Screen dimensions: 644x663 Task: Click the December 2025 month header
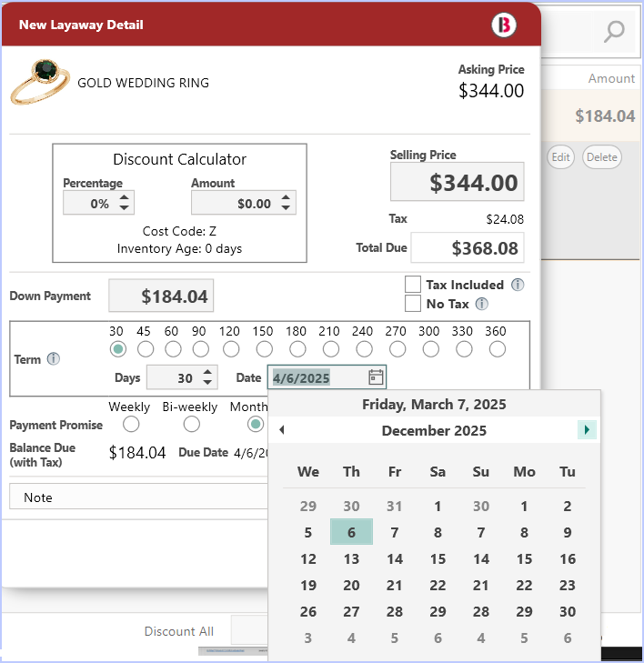(434, 430)
